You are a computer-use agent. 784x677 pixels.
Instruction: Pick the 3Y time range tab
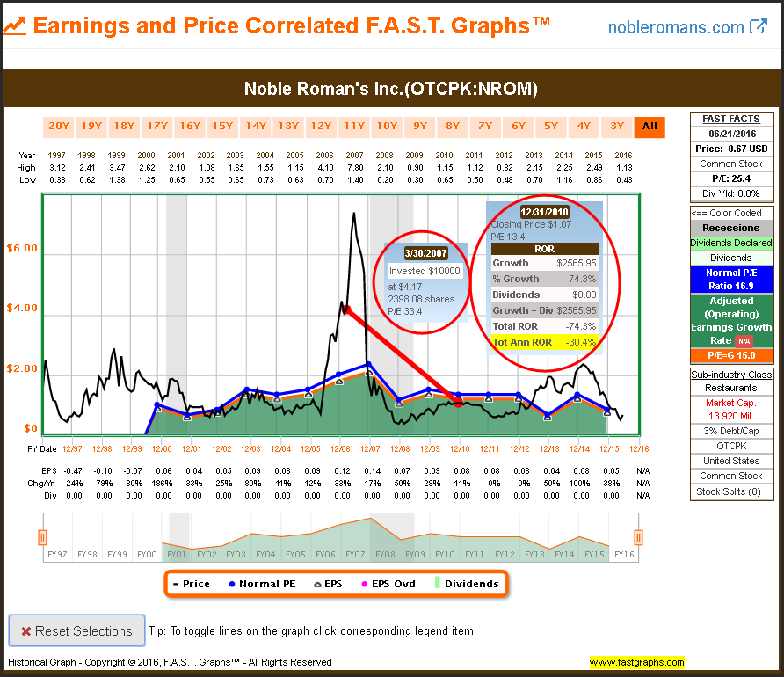click(x=617, y=127)
